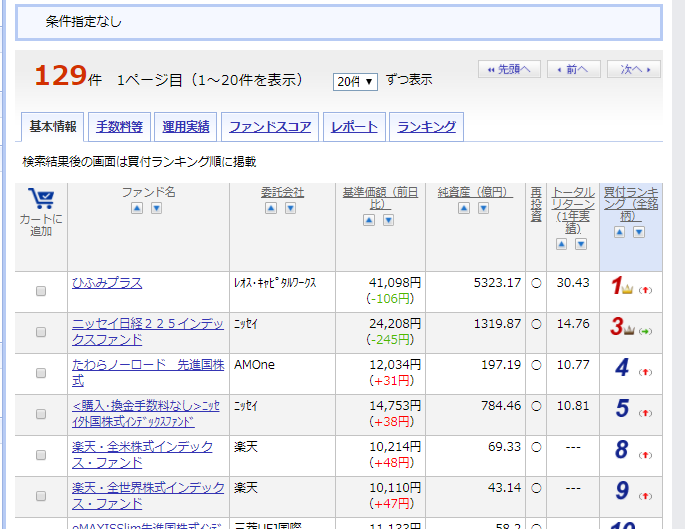The width and height of the screenshot is (685, 529).
Task: Open ニッセイ日経225インデックスファンド link
Action: (x=148, y=332)
